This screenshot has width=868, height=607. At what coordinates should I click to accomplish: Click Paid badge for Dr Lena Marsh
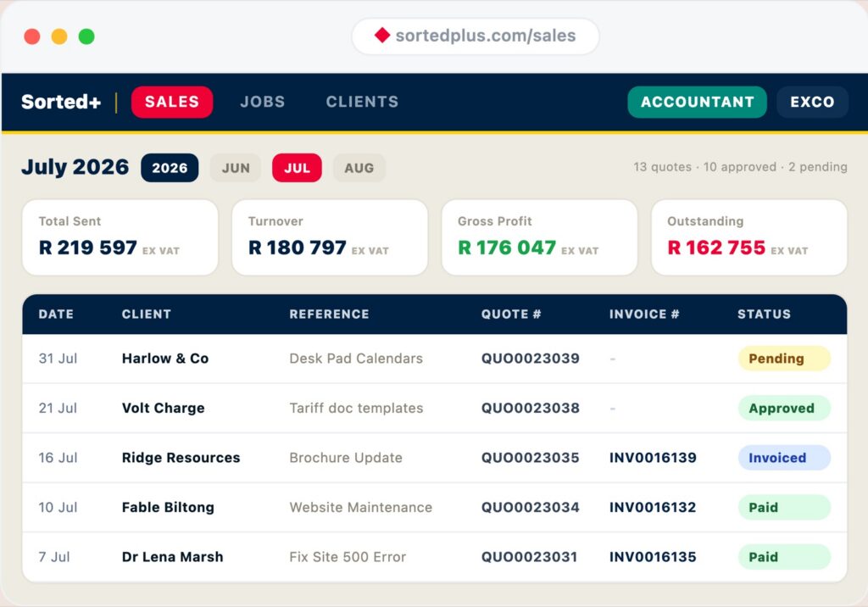coord(784,557)
